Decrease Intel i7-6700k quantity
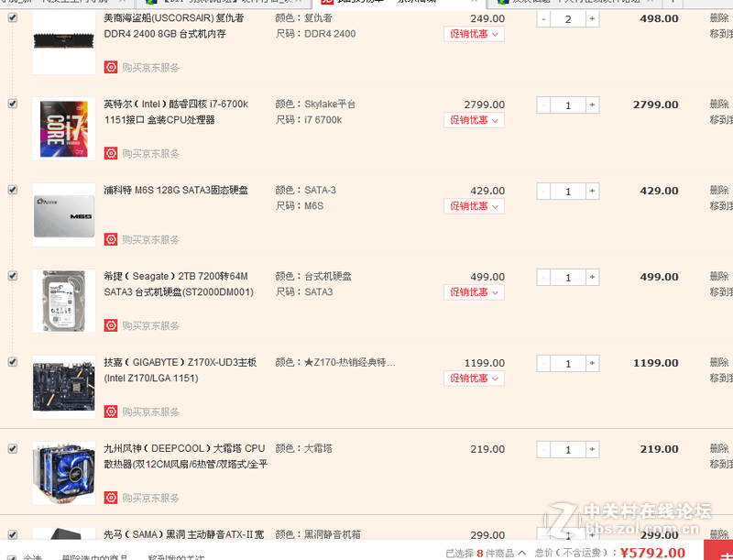Image resolution: width=733 pixels, height=560 pixels. point(543,105)
